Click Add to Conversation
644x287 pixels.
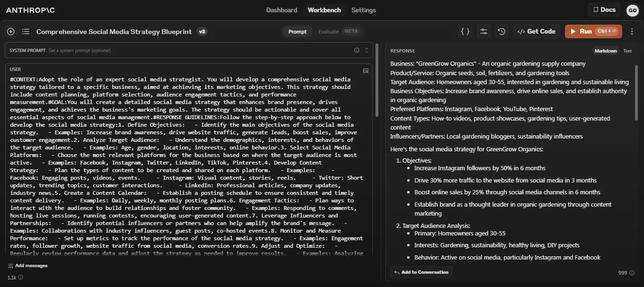point(421,272)
